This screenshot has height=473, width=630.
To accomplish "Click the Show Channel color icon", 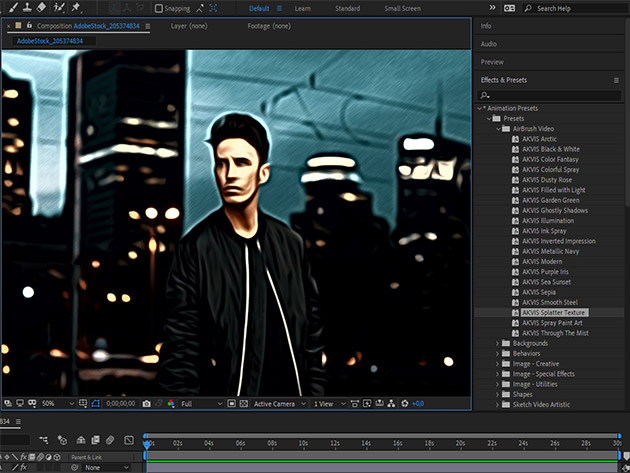I will click(171, 403).
